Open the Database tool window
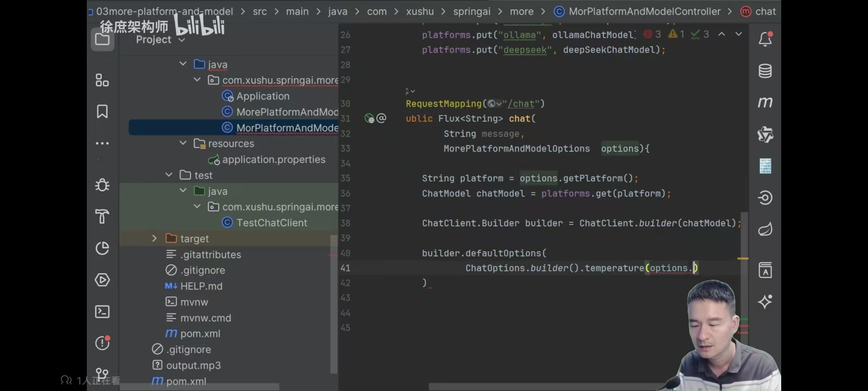The image size is (868, 391). (x=765, y=71)
